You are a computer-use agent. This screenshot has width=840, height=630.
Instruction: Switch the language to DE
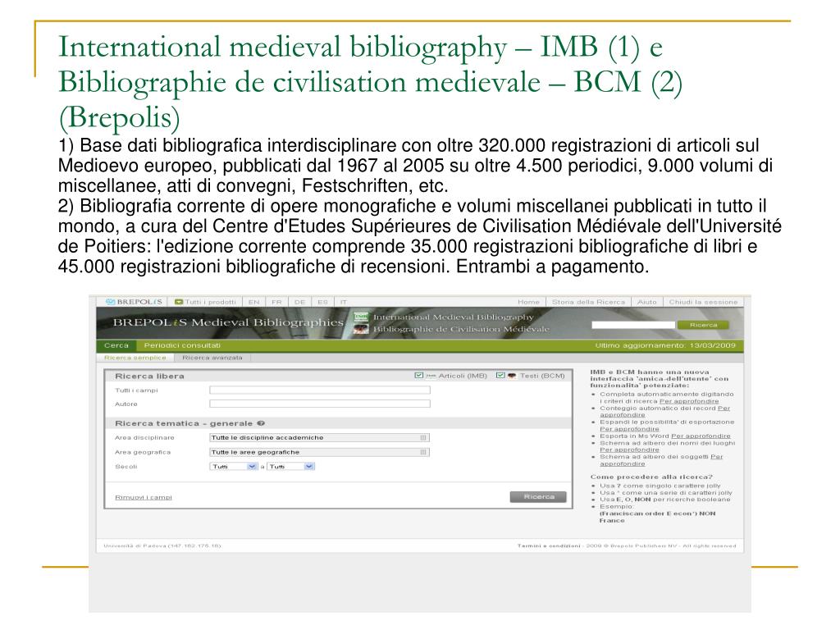300,302
